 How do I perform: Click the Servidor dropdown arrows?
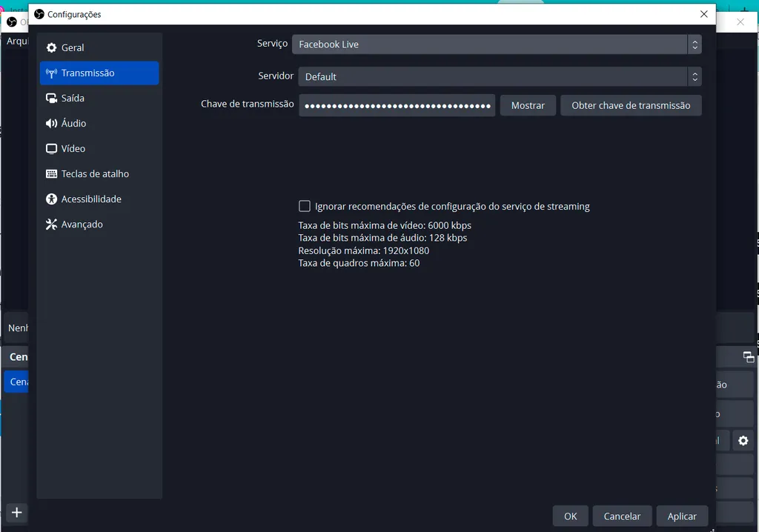[x=695, y=76]
